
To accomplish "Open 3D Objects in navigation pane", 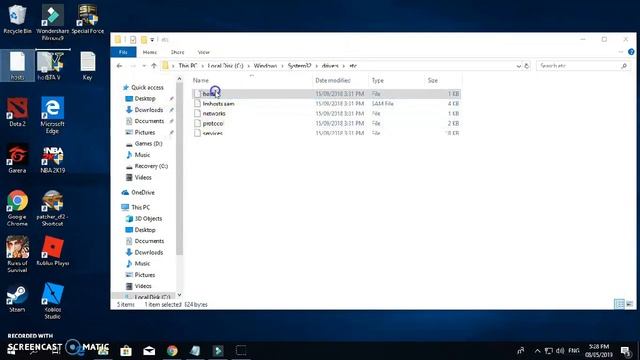I will click(148, 218).
